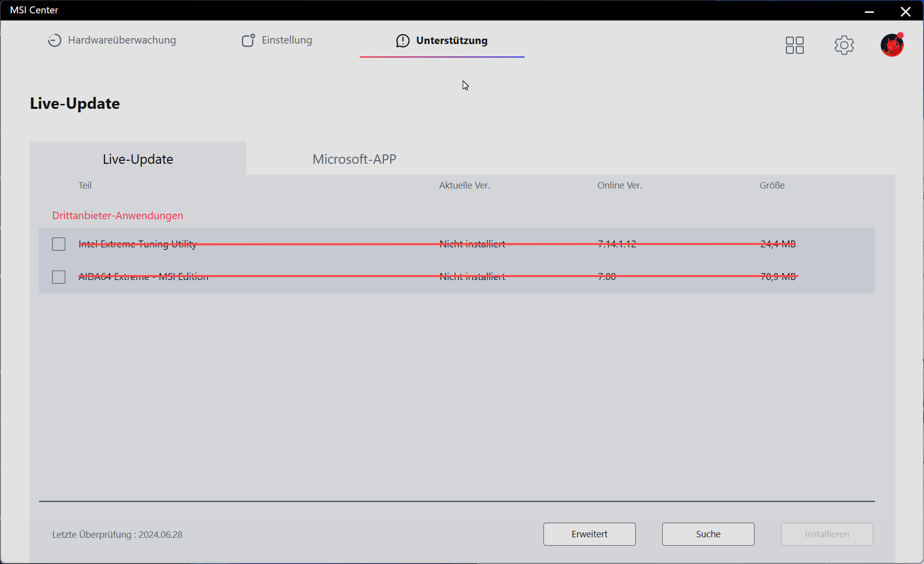
Task: Check the Intel Extreme Tuning Utility checkbox
Action: coord(59,244)
